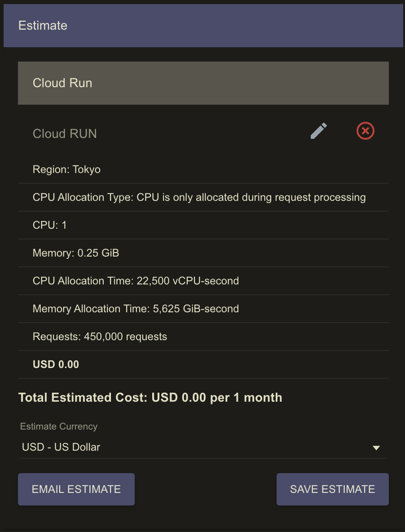The width and height of the screenshot is (405, 532).
Task: Click the dropdown arrow on Estimate Currency
Action: pos(376,448)
